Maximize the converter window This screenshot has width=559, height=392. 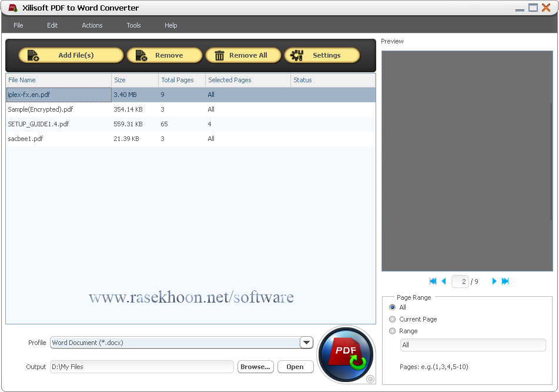(533, 8)
